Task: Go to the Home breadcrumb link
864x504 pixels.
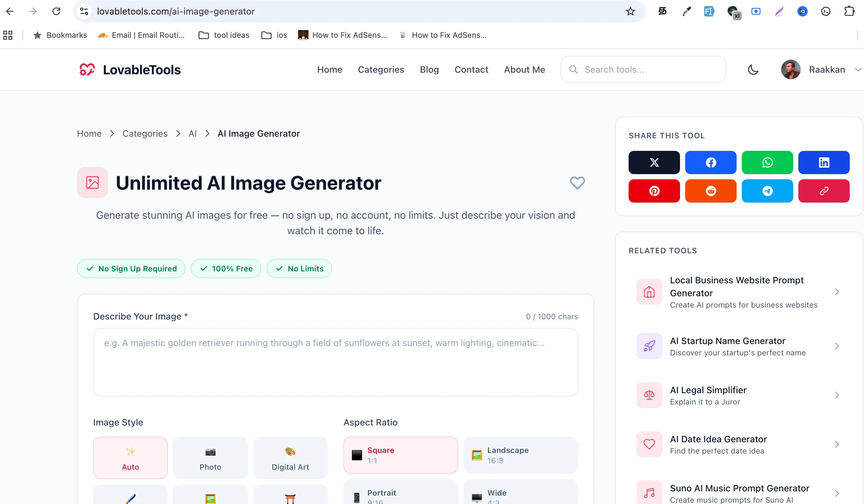Action: tap(89, 134)
